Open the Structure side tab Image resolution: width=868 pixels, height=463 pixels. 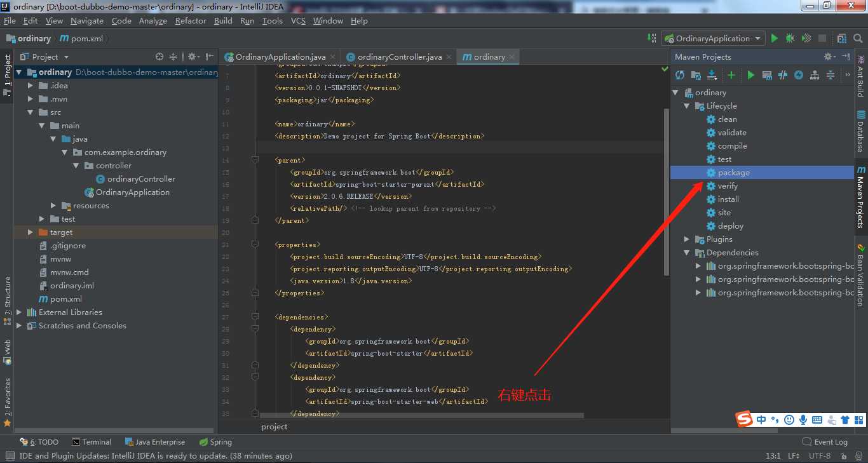pos(7,300)
